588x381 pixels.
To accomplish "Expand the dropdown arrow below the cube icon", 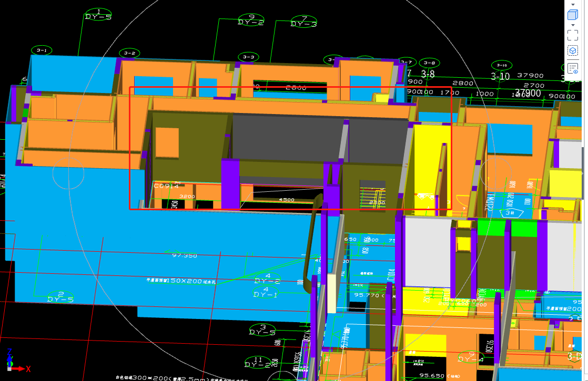I will (x=573, y=25).
